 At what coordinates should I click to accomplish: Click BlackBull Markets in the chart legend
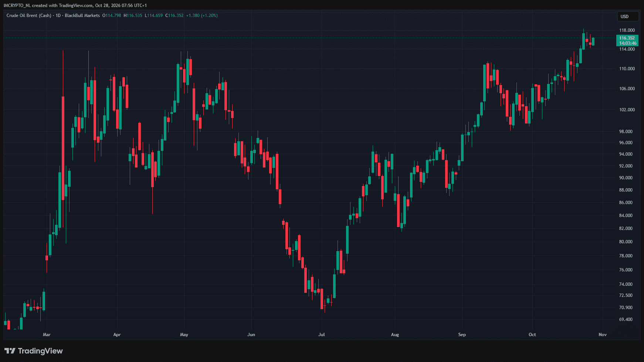82,16
